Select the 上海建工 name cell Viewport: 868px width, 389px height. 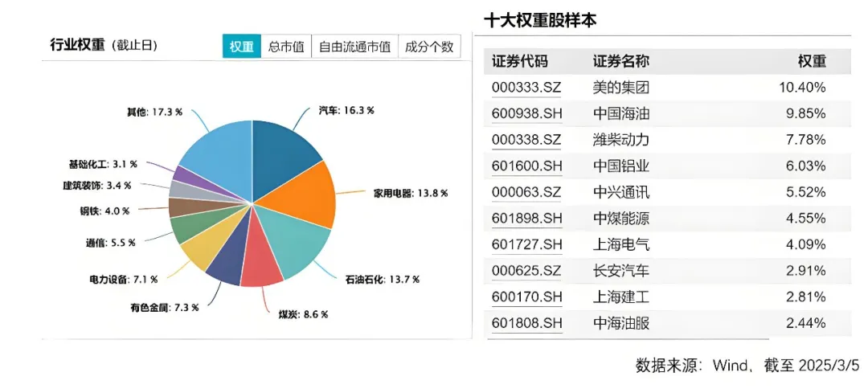pyautogui.click(x=621, y=297)
